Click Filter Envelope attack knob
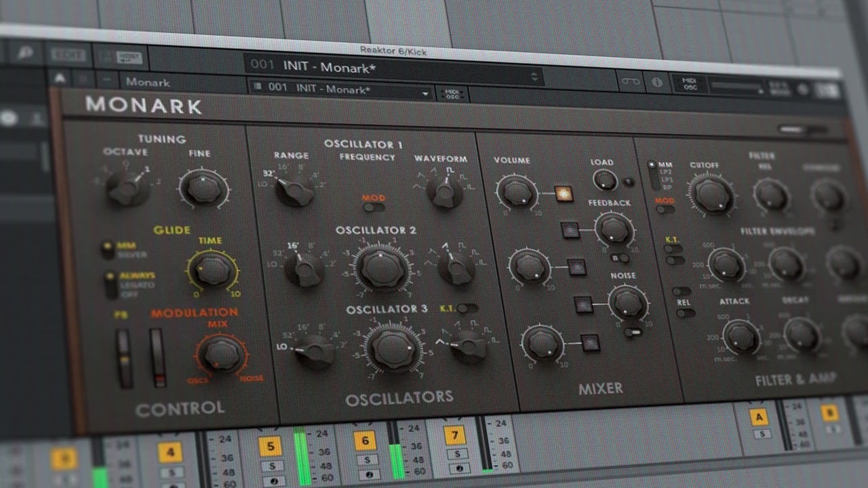Image resolution: width=868 pixels, height=488 pixels. pyautogui.click(x=726, y=264)
